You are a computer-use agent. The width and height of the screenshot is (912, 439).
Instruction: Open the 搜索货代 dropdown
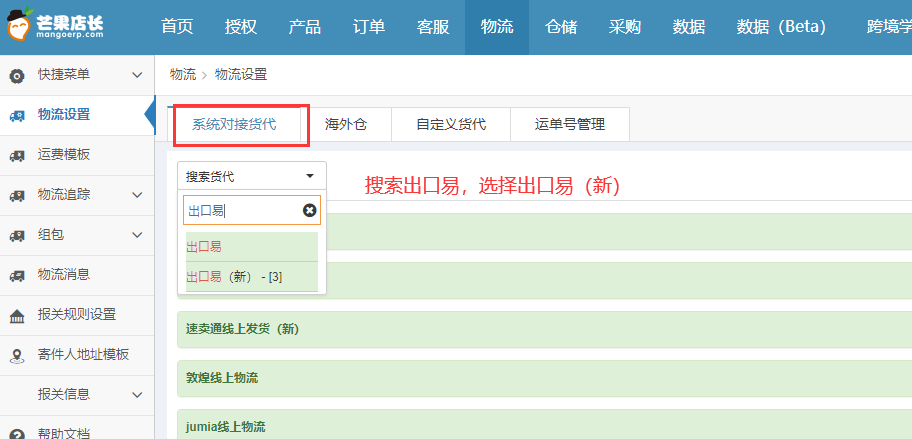tap(252, 176)
